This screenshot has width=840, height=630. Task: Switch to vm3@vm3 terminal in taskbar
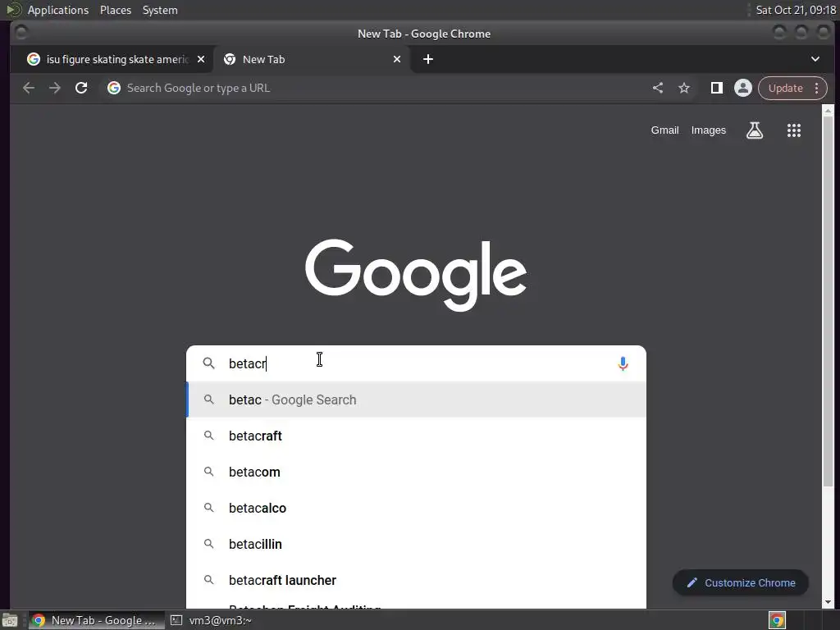coord(212,620)
